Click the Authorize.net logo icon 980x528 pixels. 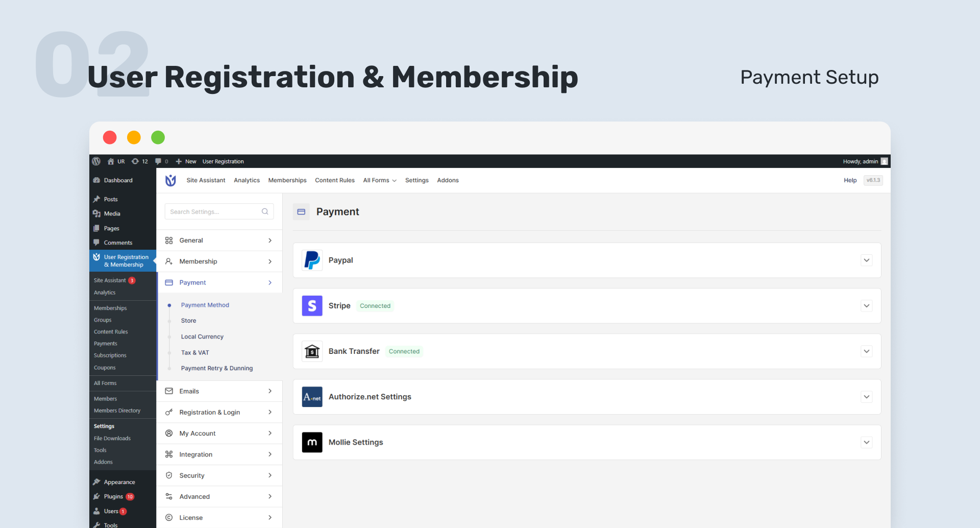(312, 397)
